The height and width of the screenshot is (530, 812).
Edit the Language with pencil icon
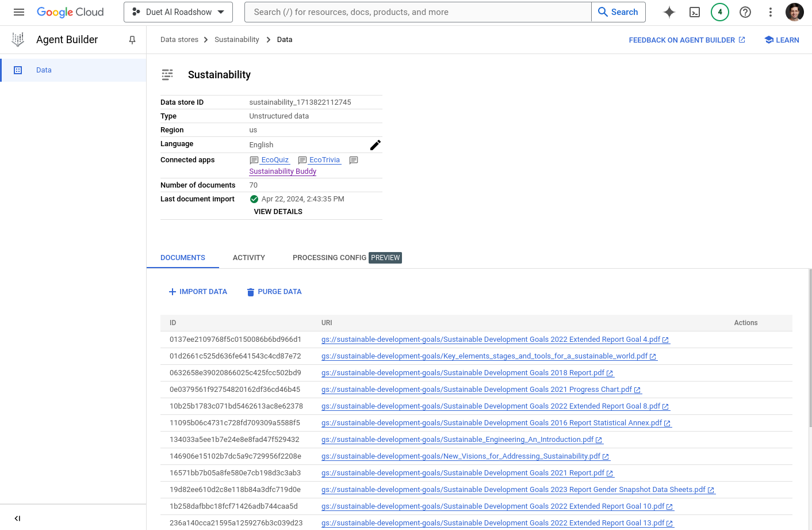pos(376,145)
